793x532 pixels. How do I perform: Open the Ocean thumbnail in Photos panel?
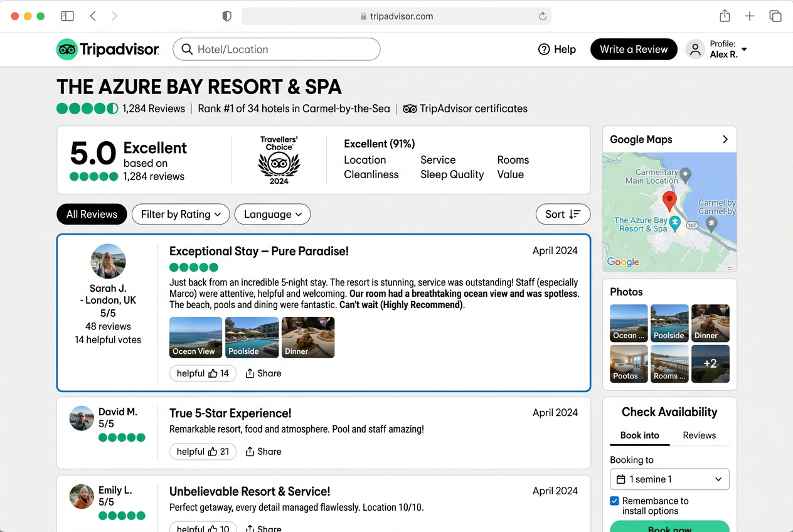tap(629, 323)
